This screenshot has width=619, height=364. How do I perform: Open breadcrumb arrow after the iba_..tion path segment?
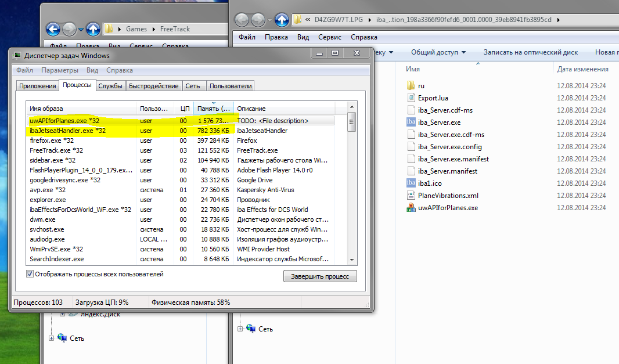point(558,20)
